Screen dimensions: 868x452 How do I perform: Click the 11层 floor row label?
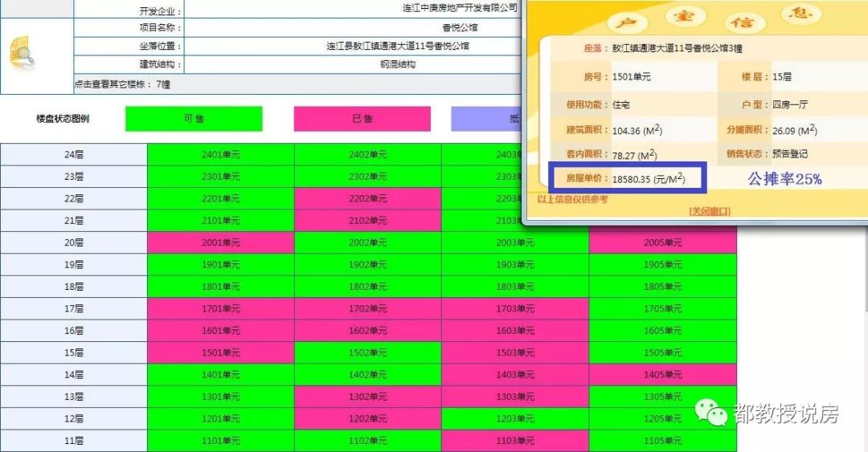point(74,441)
